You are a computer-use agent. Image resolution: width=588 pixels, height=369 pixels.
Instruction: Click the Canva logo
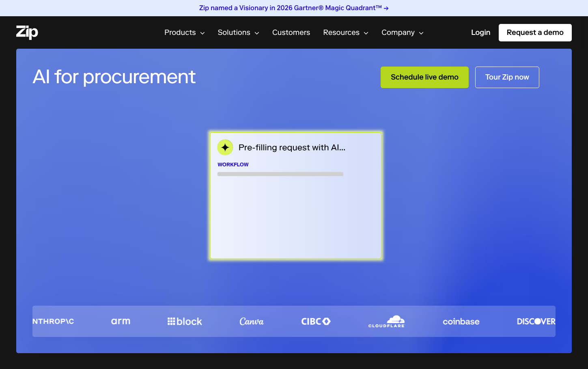(252, 321)
